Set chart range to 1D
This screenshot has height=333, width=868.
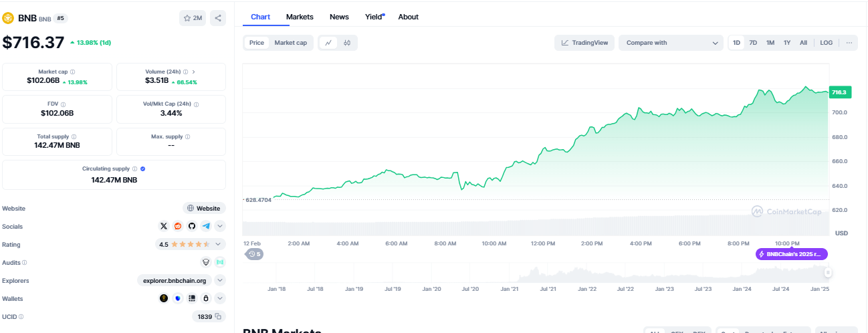pos(736,43)
